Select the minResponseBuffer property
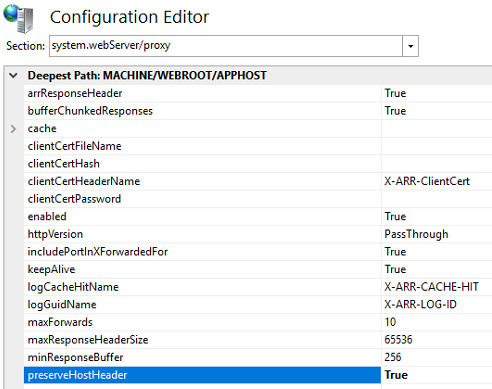The width and height of the screenshot is (492, 389). [75, 358]
